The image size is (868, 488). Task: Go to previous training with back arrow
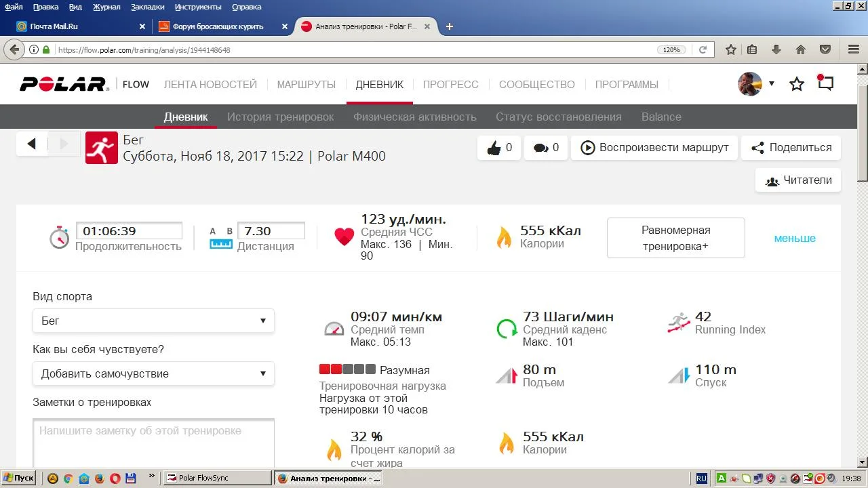point(32,144)
